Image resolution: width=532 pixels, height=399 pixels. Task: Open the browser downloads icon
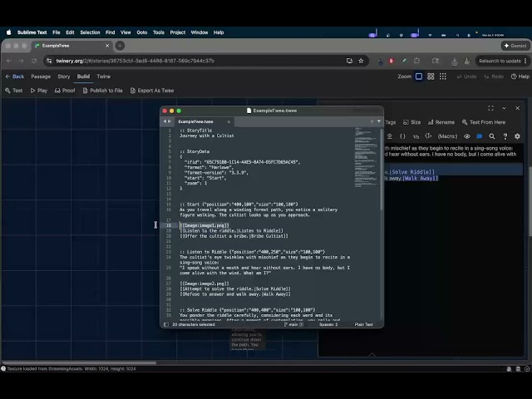pos(455,61)
